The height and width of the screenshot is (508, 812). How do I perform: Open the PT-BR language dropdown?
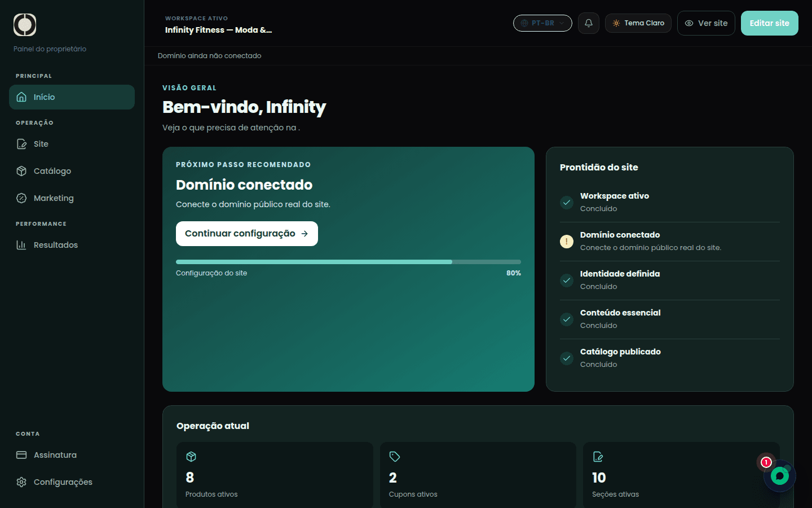[542, 23]
